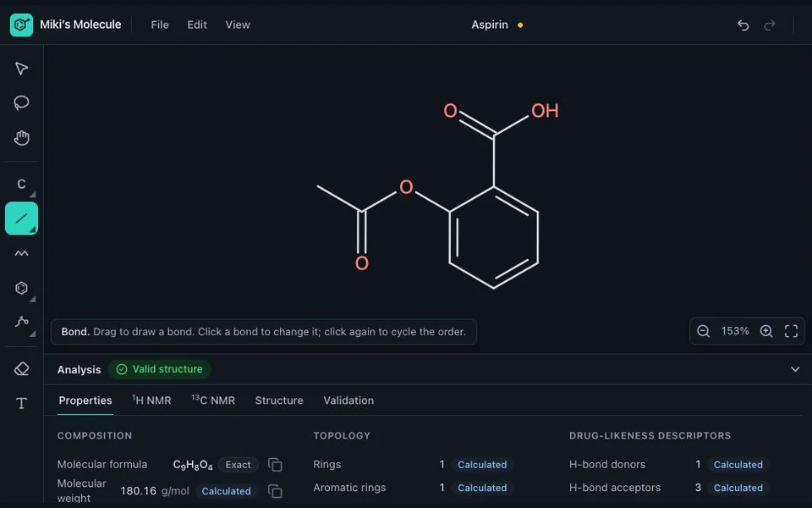Click the C9H8O4 molecular formula
Screen dimensions: 812x508
click(x=193, y=465)
